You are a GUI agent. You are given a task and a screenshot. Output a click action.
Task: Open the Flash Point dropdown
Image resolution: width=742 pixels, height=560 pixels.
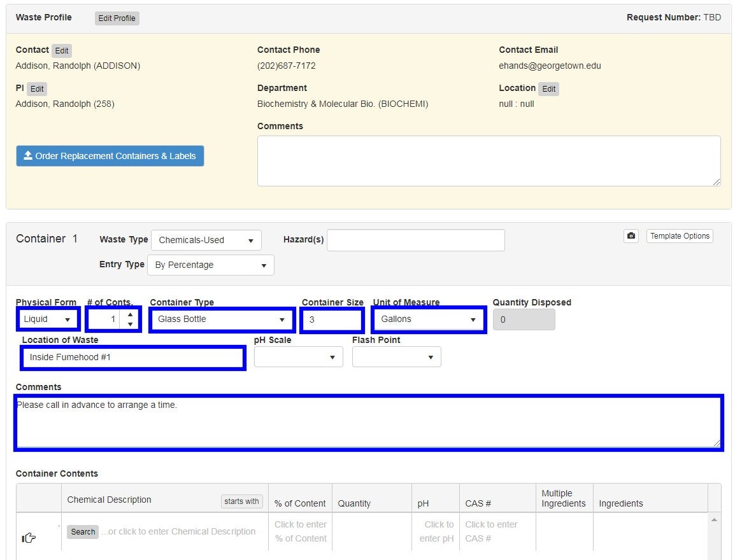(396, 356)
